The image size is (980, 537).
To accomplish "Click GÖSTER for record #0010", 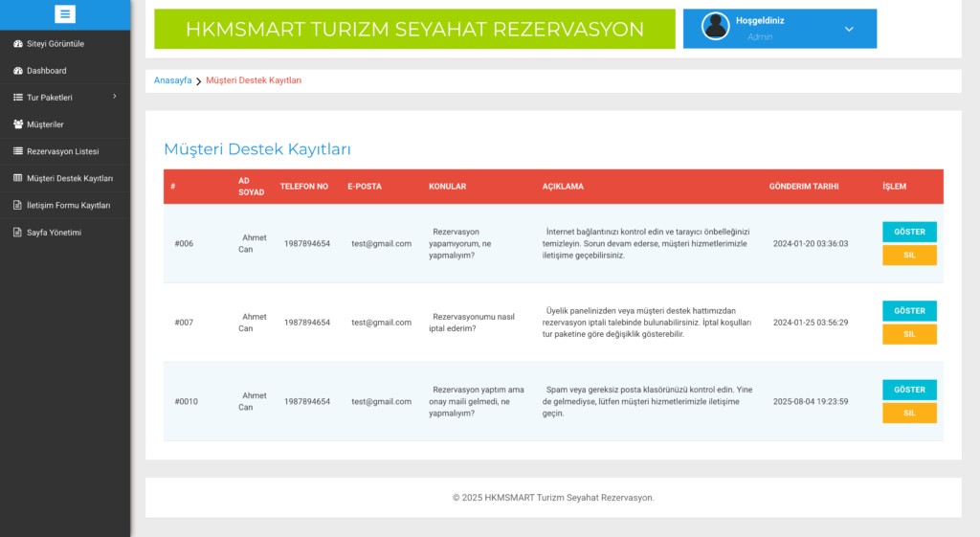I will (909, 390).
